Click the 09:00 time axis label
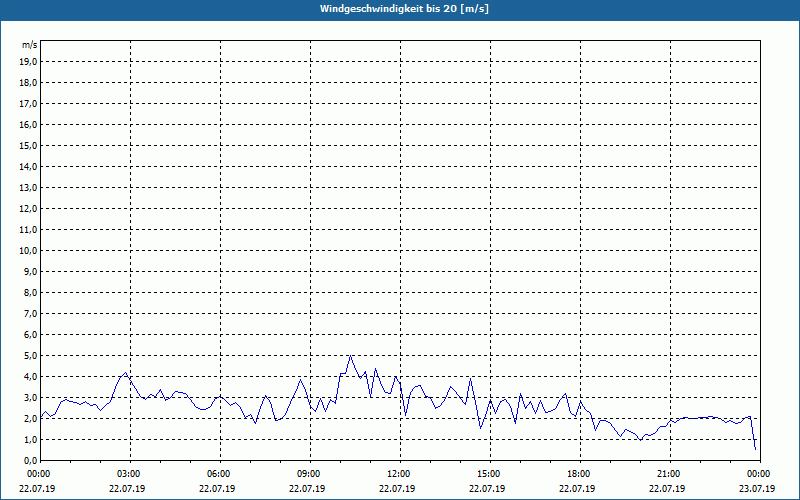 (308, 474)
